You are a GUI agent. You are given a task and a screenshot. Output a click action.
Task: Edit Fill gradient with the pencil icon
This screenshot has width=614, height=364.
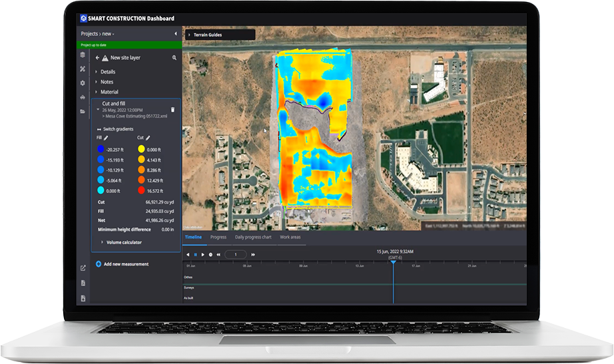tap(106, 138)
